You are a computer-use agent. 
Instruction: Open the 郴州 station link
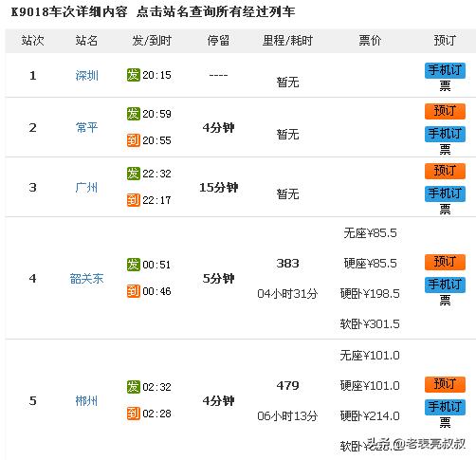pos(86,401)
